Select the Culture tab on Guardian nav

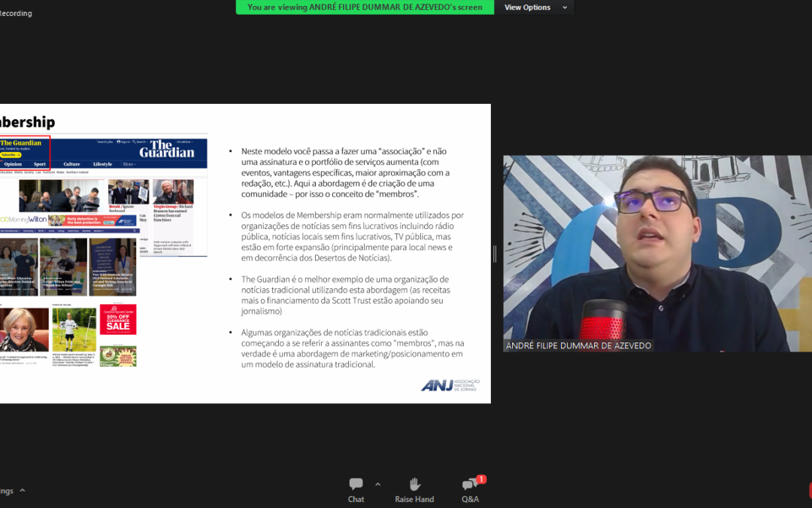tap(71, 164)
